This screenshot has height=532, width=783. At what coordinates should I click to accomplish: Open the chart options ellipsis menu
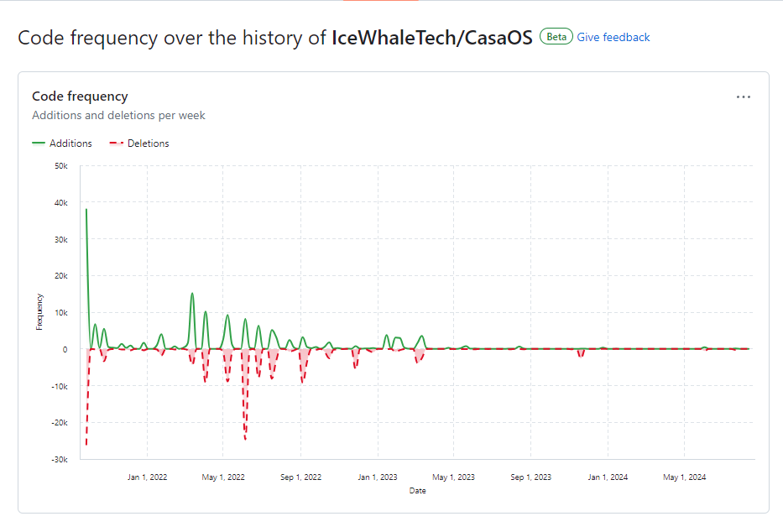point(744,96)
